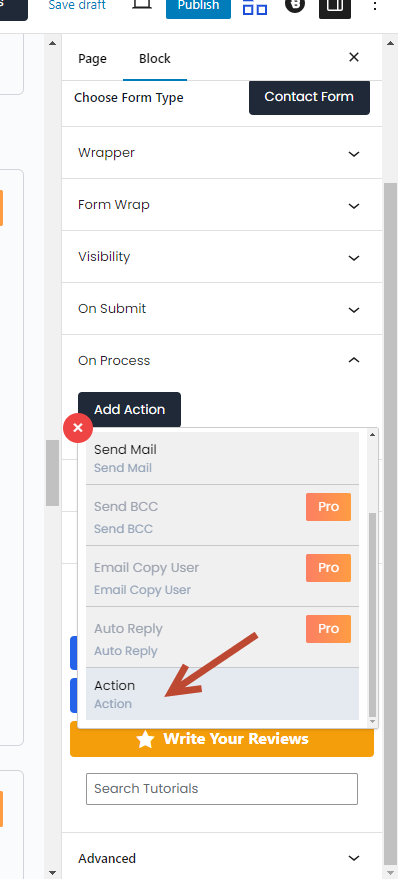Switch to the Page tab
Viewport: 398px width, 879px height.
click(92, 58)
